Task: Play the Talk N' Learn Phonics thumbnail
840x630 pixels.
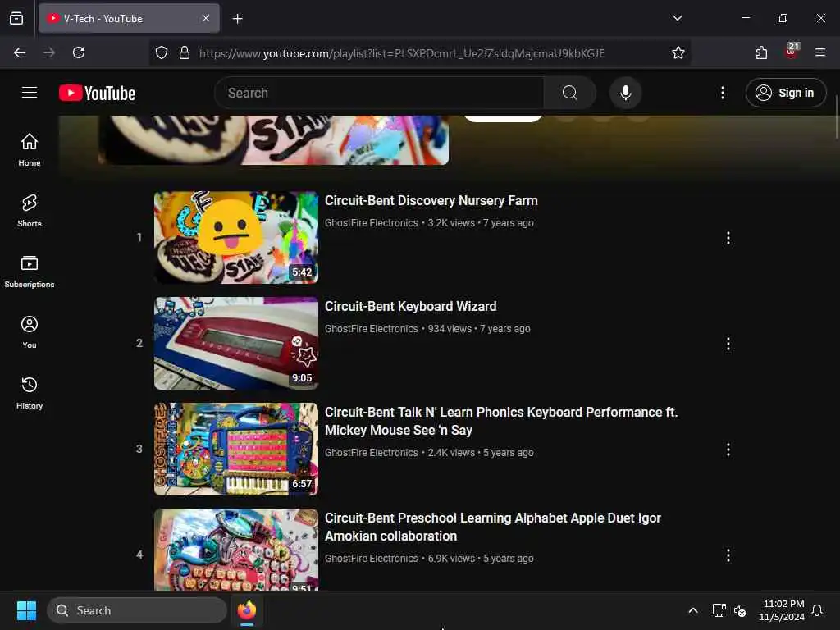Action: click(236, 449)
